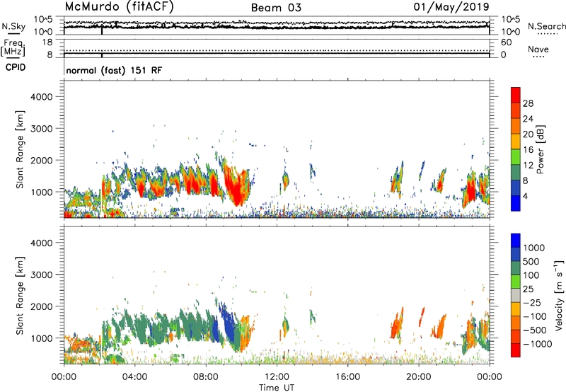
Task: Click the 'N.Sky' legend label
Action: click(x=13, y=26)
